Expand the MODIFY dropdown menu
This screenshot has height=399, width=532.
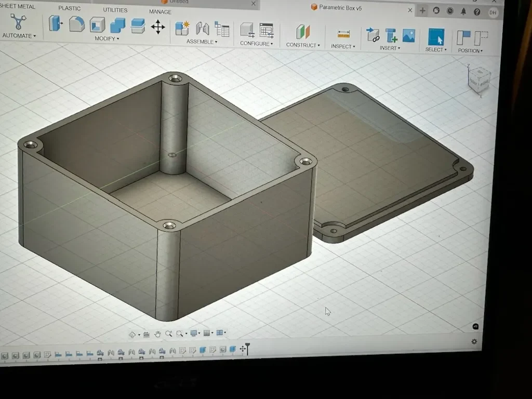click(107, 38)
